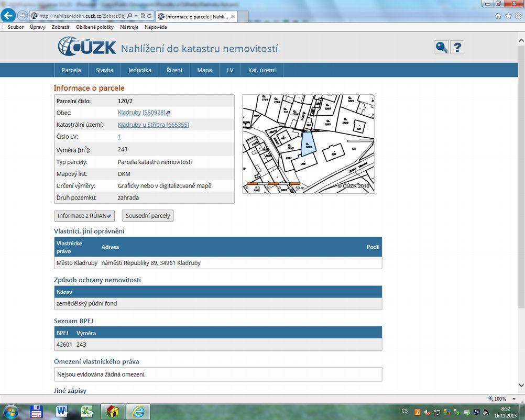Click the colorful squares tray icon
Image resolution: width=525 pixels, height=420 pixels.
[x=447, y=412]
